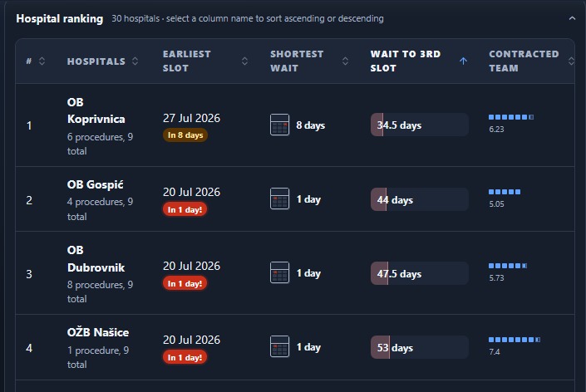Screen dimensions: 586x392
Task: Click the 5.05 contracted team indicator
Action: point(505,198)
